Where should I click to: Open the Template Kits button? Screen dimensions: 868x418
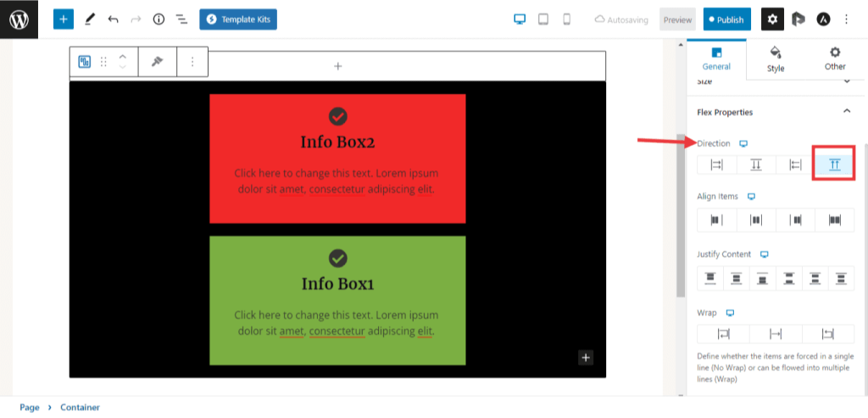(x=238, y=19)
